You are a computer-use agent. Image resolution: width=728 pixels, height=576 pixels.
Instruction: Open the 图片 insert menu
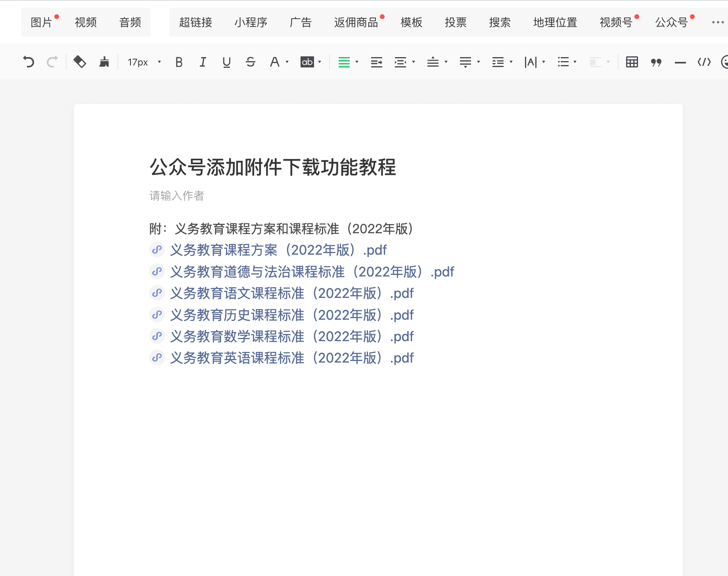point(41,22)
